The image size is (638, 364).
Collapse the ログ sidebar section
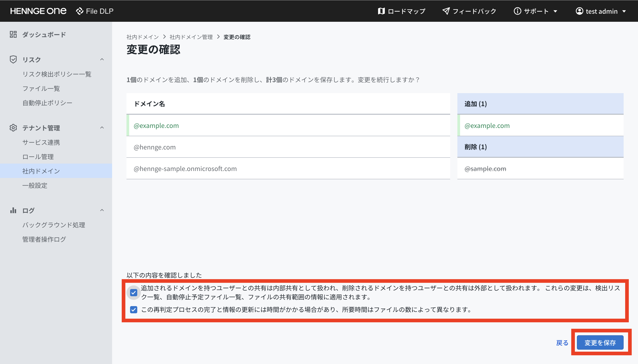point(102,210)
